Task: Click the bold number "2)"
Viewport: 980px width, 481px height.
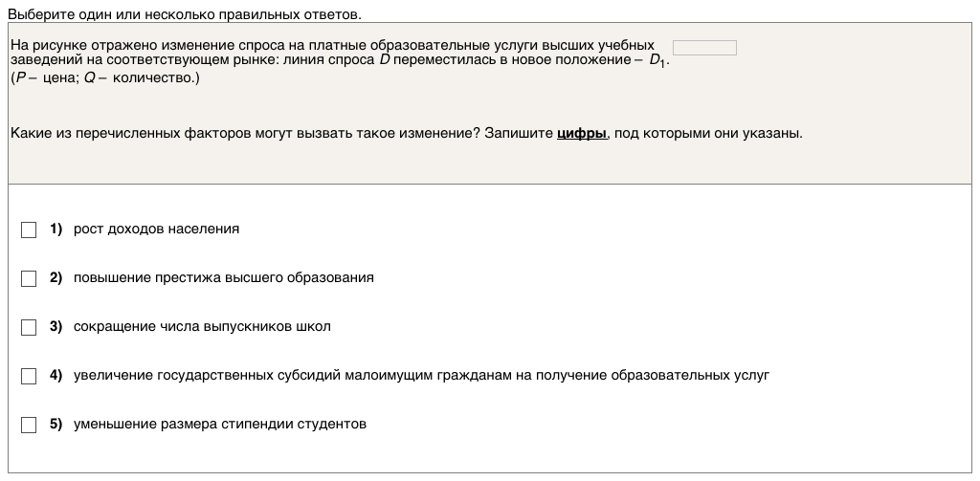Action: pyautogui.click(x=56, y=278)
